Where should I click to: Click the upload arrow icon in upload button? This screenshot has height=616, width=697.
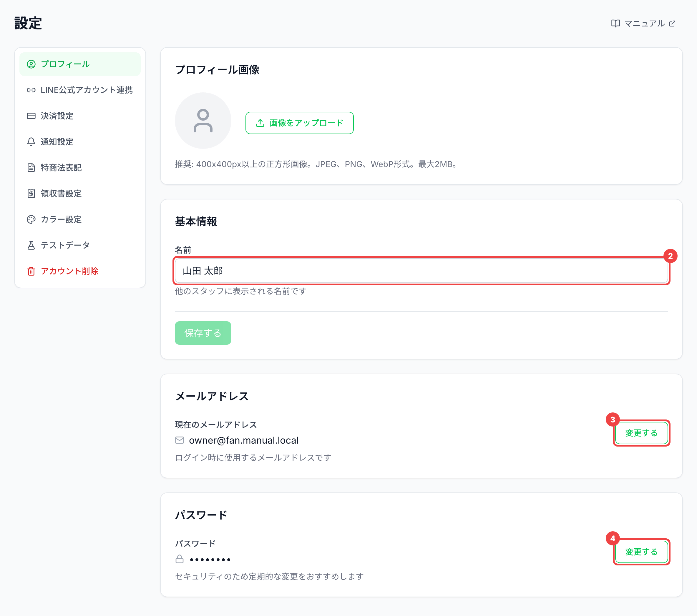260,123
